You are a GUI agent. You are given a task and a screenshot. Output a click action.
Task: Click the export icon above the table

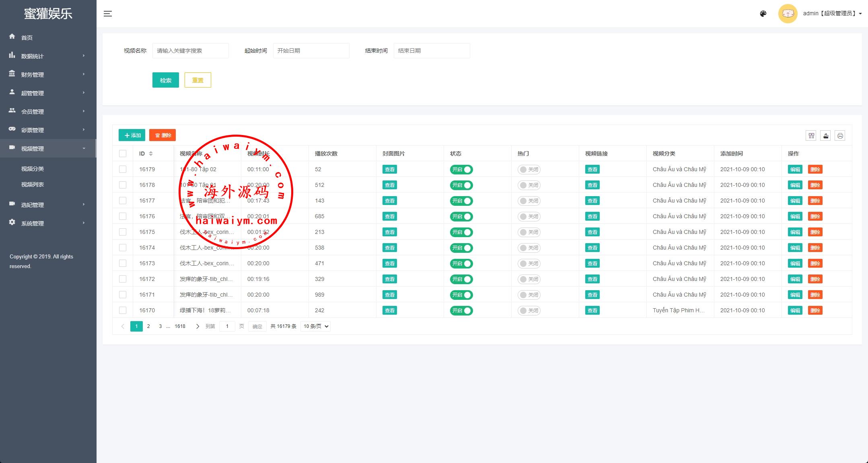click(x=825, y=135)
